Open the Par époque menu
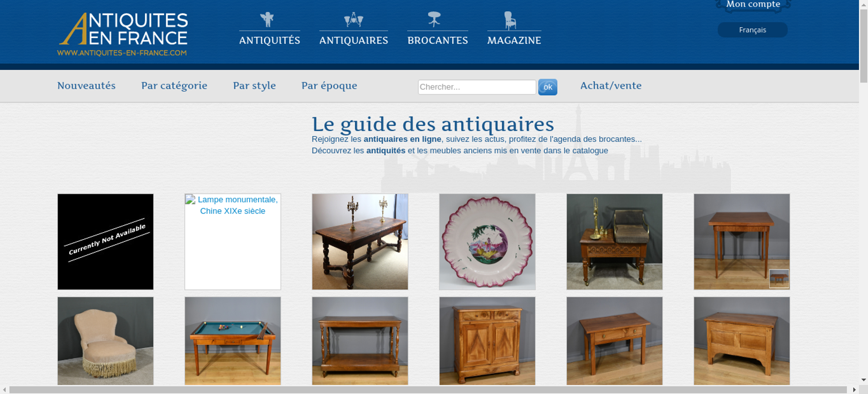Screen dimensions: 868x394 (329, 85)
